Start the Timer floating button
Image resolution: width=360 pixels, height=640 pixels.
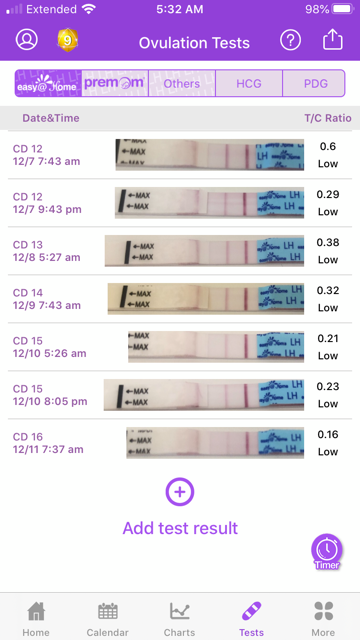point(327,552)
